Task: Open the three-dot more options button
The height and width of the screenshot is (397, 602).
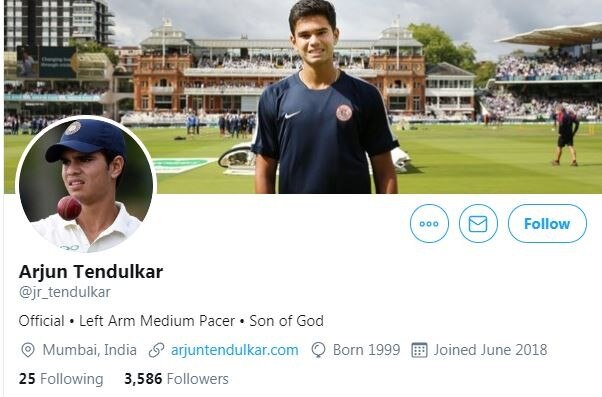Action: pos(429,223)
